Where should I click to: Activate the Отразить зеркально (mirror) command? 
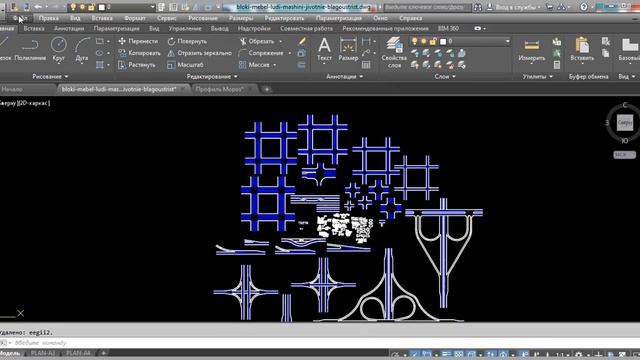(x=200, y=53)
